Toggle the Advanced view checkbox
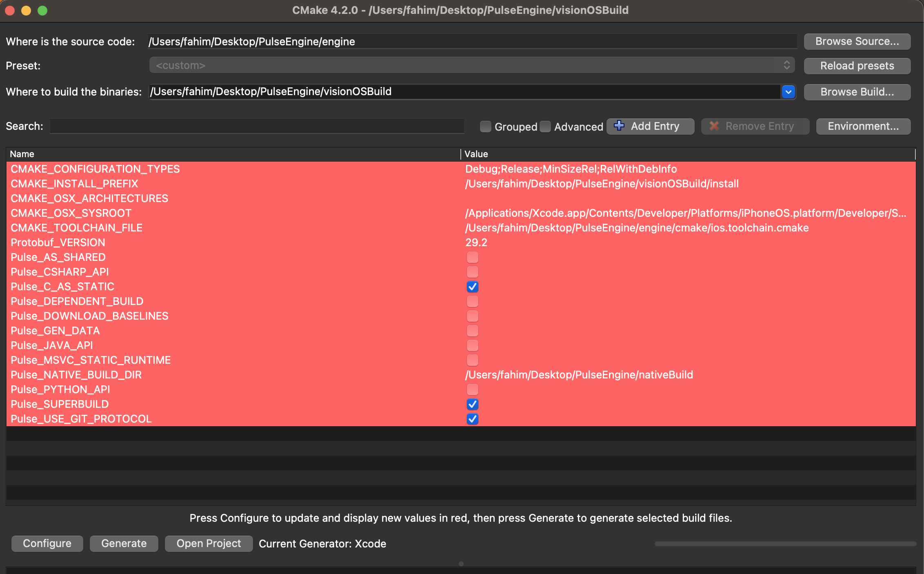 tap(545, 127)
